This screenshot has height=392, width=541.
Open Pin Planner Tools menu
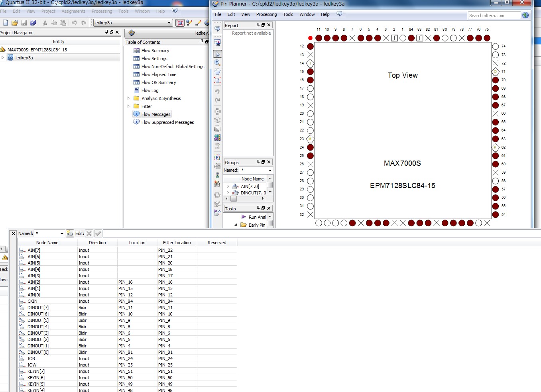click(288, 14)
